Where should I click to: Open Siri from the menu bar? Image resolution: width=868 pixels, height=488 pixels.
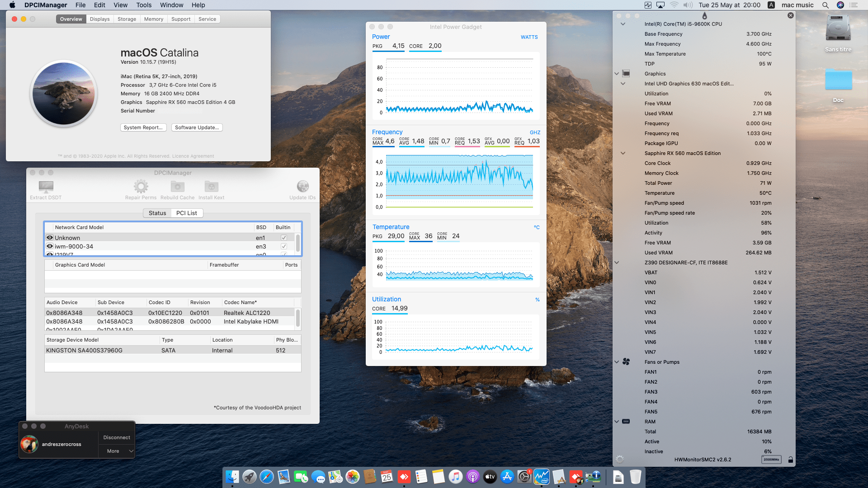[x=840, y=5]
